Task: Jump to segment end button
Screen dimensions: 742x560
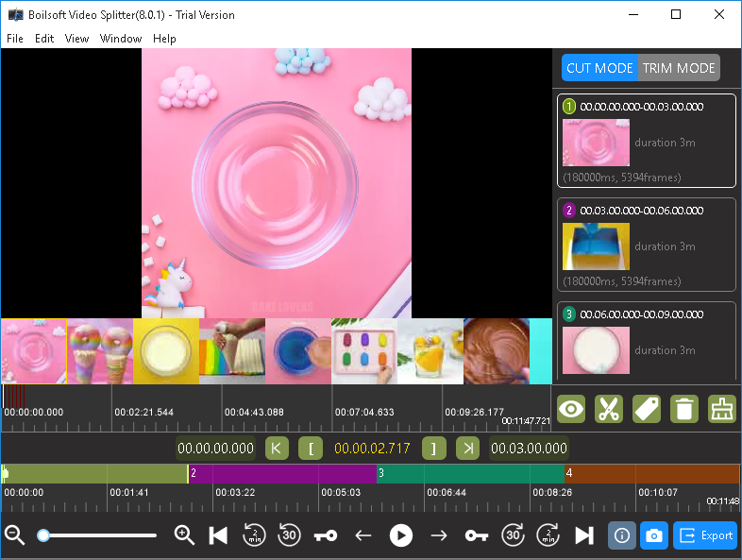Action: pos(468,449)
